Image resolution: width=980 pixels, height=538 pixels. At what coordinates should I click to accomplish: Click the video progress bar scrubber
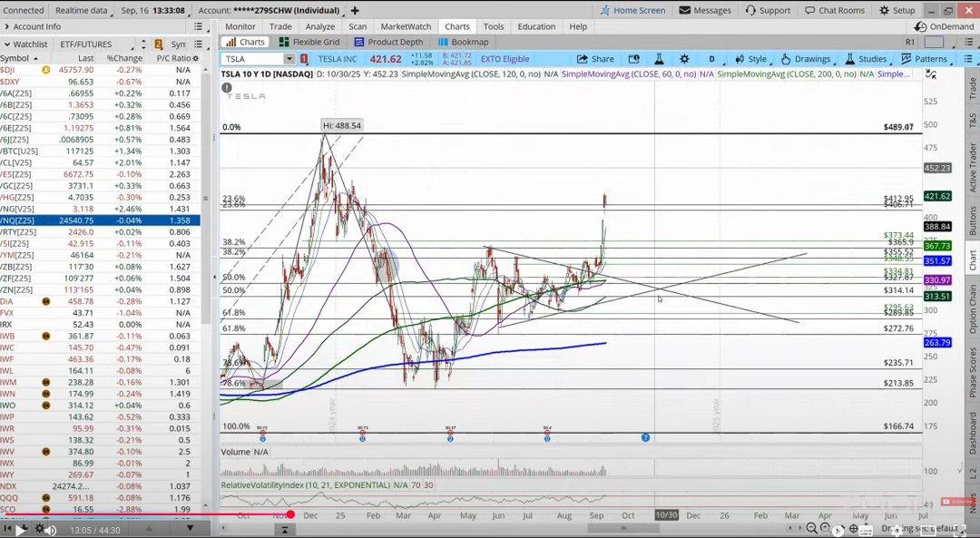(x=290, y=514)
